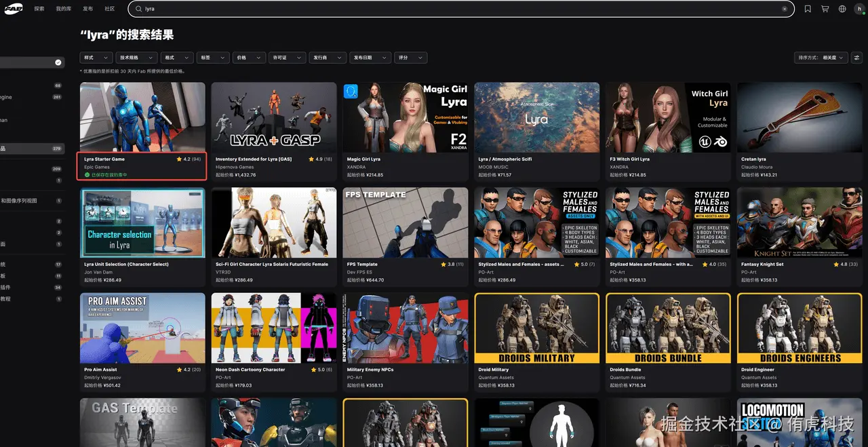Click into the lyra search field
The width and height of the screenshot is (868, 447).
(461, 9)
